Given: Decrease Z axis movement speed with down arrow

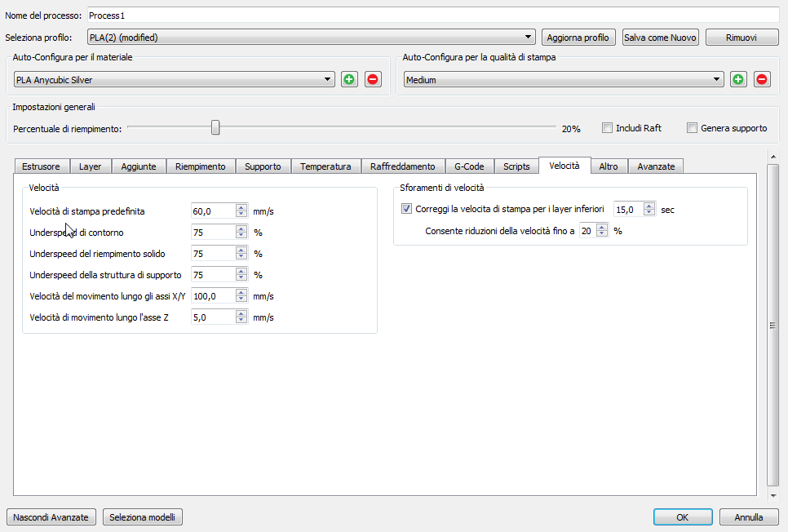Looking at the screenshot, I should [241, 321].
